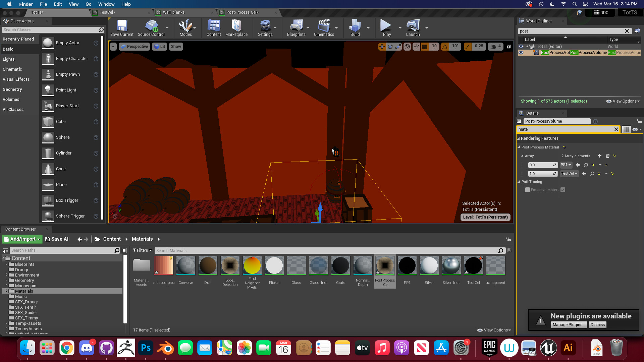The height and width of the screenshot is (362, 644).
Task: Click the Manage Plugins button
Action: coord(569,325)
